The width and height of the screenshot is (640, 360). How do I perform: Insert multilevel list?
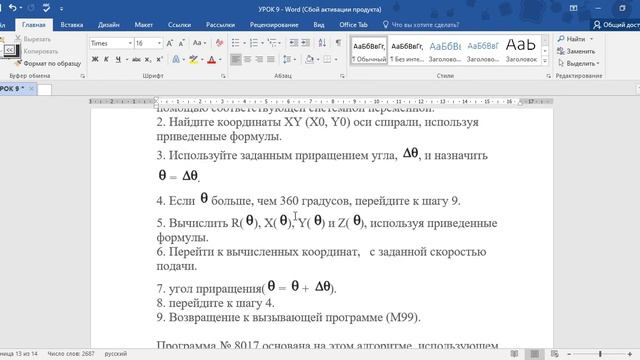(272, 43)
